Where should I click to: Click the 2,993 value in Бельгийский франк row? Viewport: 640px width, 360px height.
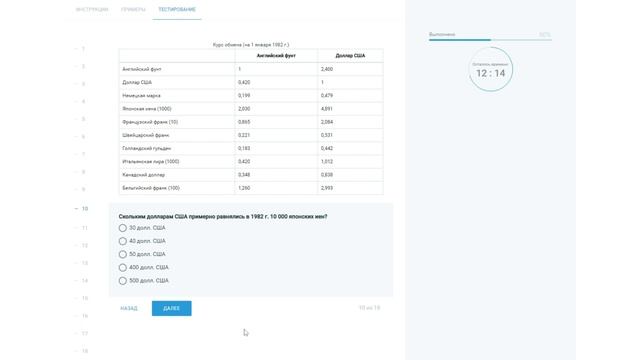point(327,188)
